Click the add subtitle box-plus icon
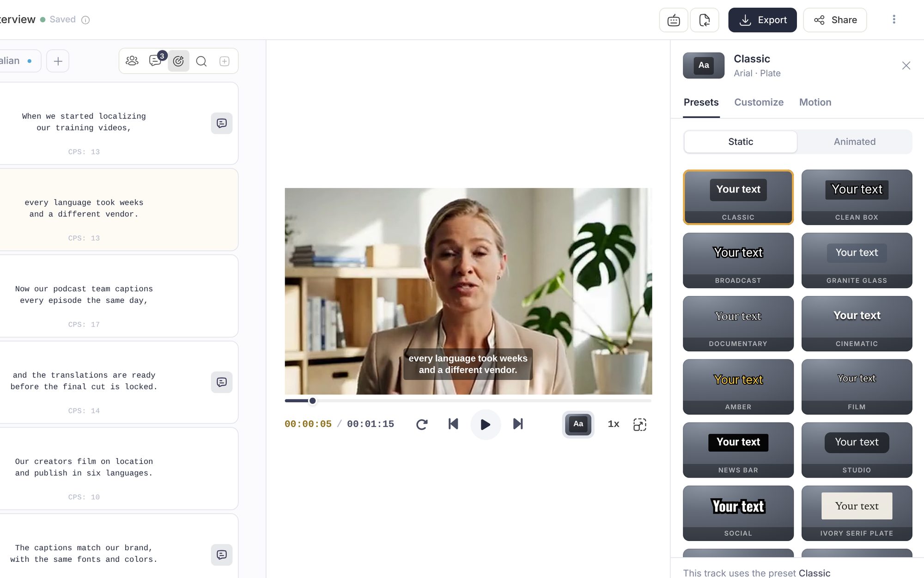924x578 pixels. pyautogui.click(x=225, y=61)
